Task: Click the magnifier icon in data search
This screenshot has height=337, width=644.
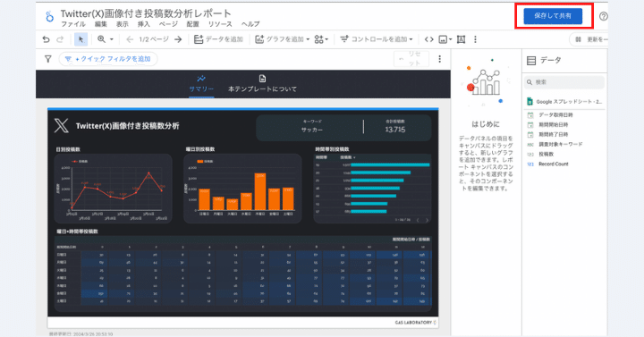Action: [530, 82]
